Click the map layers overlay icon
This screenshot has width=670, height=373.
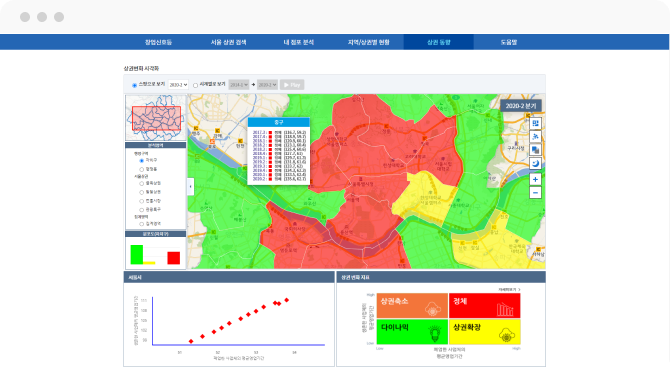pos(535,150)
